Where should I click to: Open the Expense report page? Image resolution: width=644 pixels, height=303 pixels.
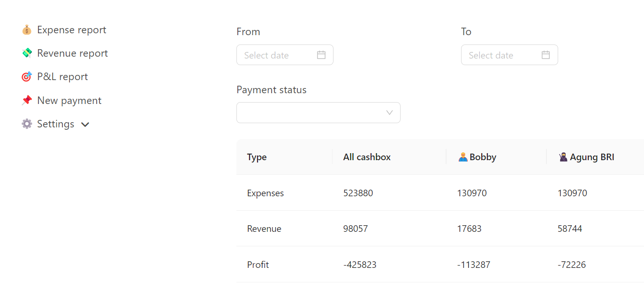coord(71,30)
